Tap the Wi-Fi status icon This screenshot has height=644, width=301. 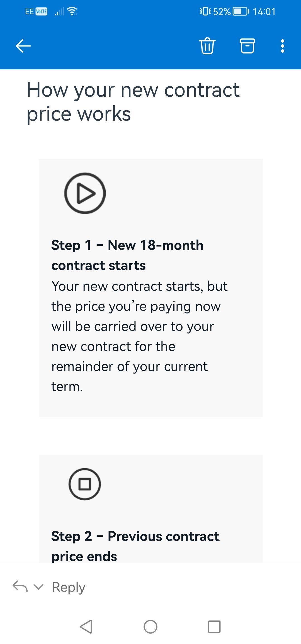(x=72, y=11)
